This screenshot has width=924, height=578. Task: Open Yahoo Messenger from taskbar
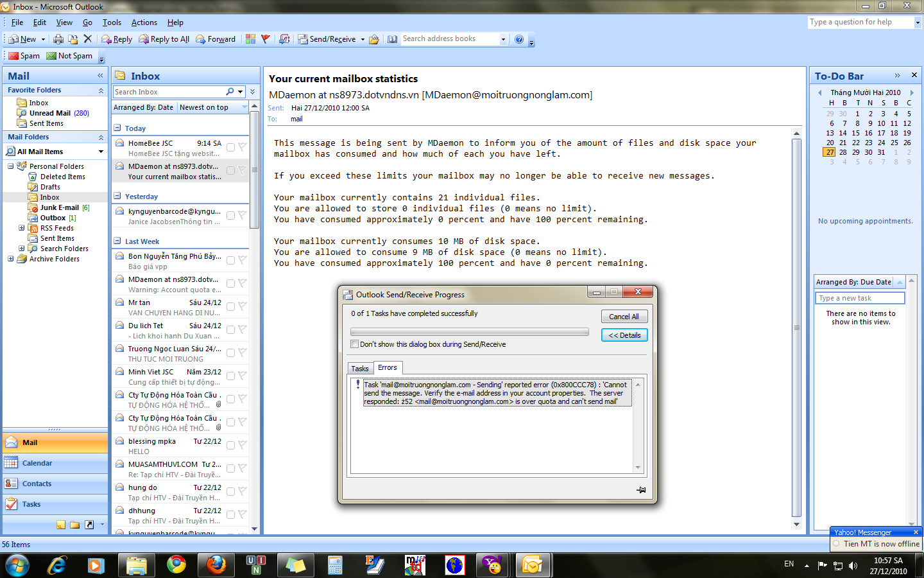pyautogui.click(x=493, y=565)
